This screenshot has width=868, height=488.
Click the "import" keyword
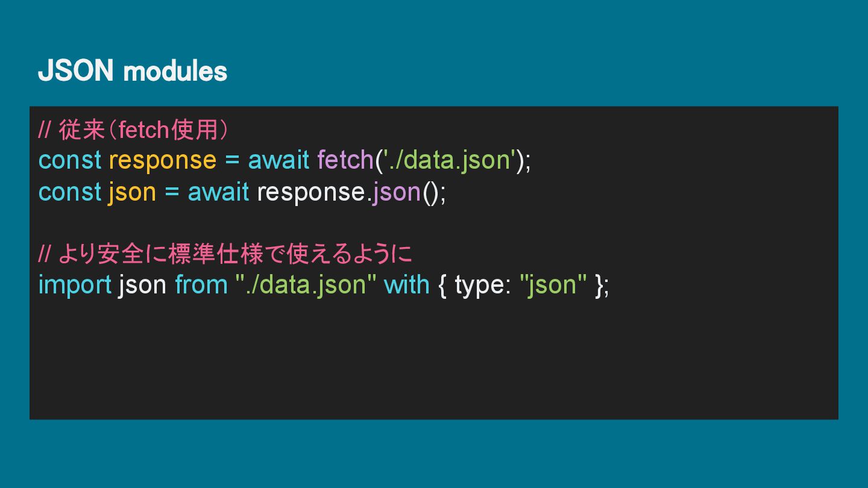75,285
